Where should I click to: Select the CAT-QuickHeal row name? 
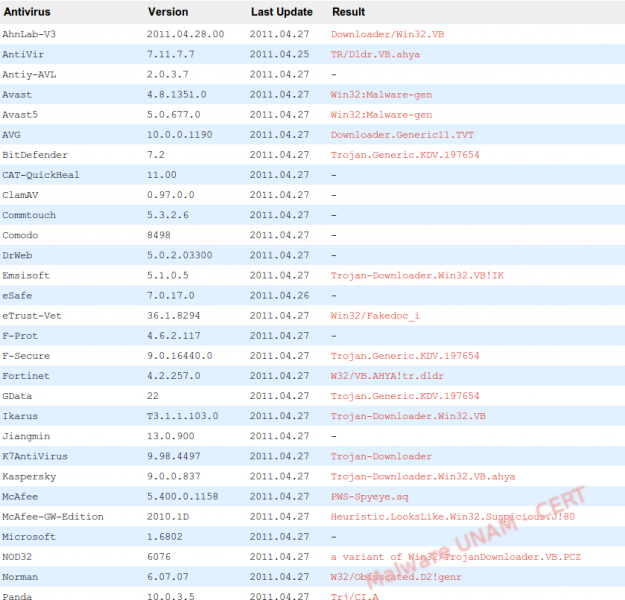coord(41,175)
